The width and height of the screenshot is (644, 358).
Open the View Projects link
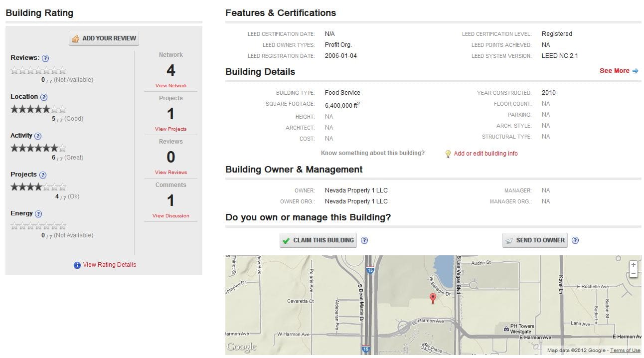170,129
